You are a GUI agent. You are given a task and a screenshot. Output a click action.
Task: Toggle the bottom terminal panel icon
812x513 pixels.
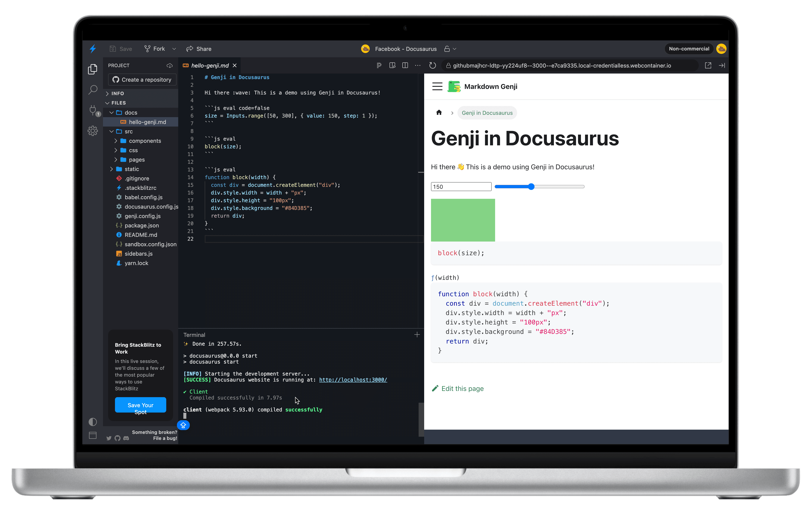[x=93, y=435]
